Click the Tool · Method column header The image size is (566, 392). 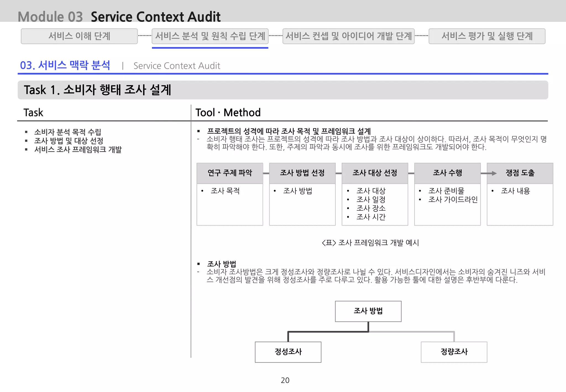pos(228,113)
